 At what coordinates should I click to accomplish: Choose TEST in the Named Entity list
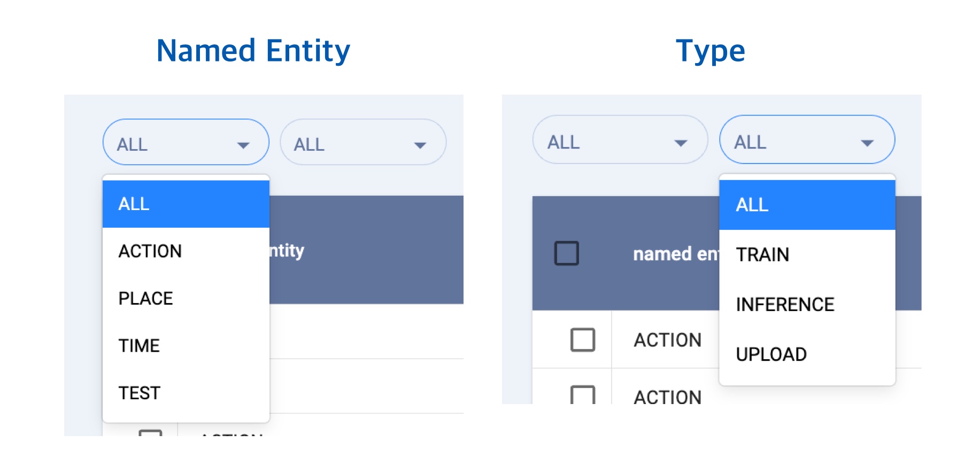coord(140,393)
